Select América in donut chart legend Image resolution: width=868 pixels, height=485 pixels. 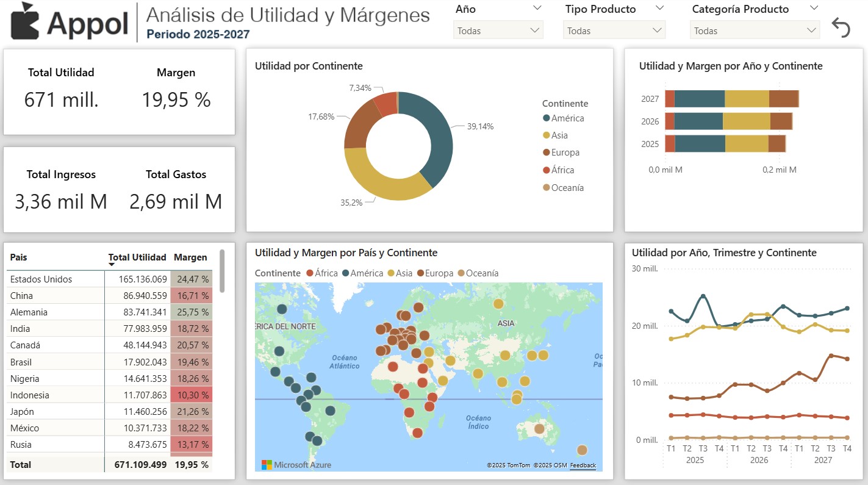click(567, 118)
